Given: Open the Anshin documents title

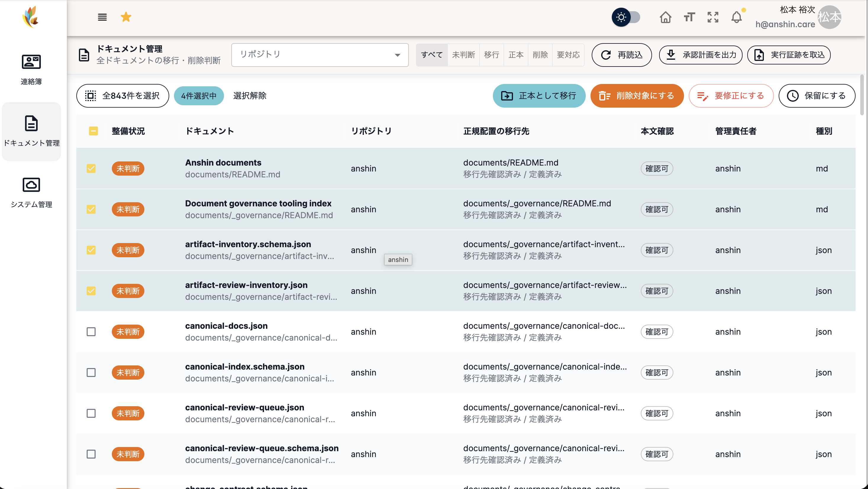Looking at the screenshot, I should (x=223, y=162).
